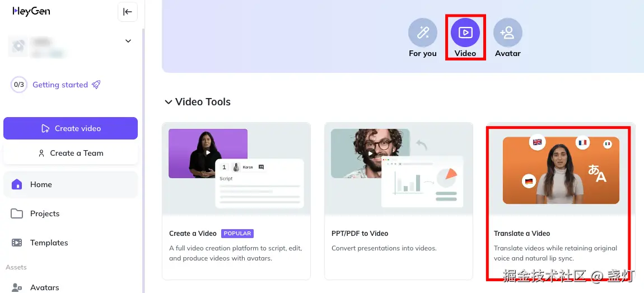Click the Translate videos while retaining description
The image size is (644, 293).
(556, 253)
